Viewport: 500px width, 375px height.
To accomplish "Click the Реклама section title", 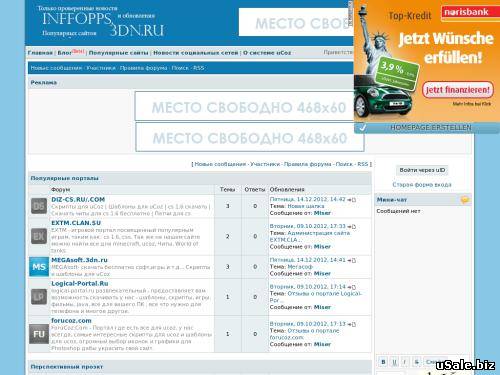I will click(x=44, y=83).
